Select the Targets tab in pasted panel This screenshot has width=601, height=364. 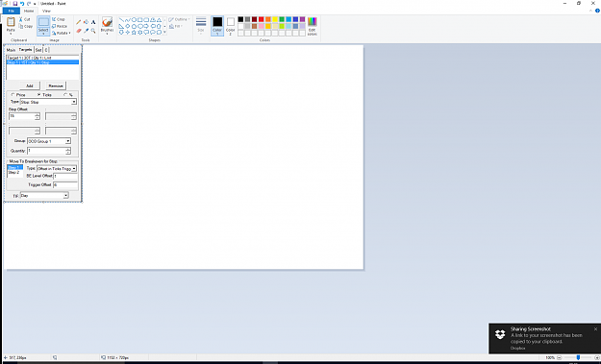point(25,50)
